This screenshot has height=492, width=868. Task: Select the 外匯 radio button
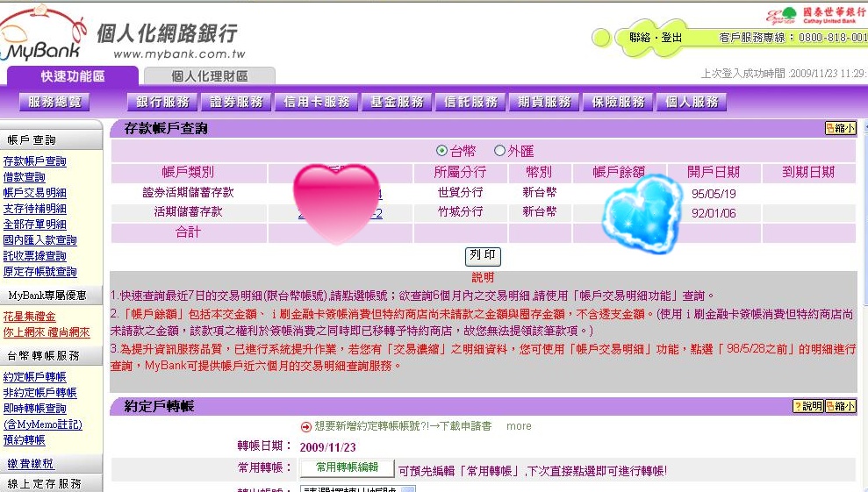(x=499, y=151)
